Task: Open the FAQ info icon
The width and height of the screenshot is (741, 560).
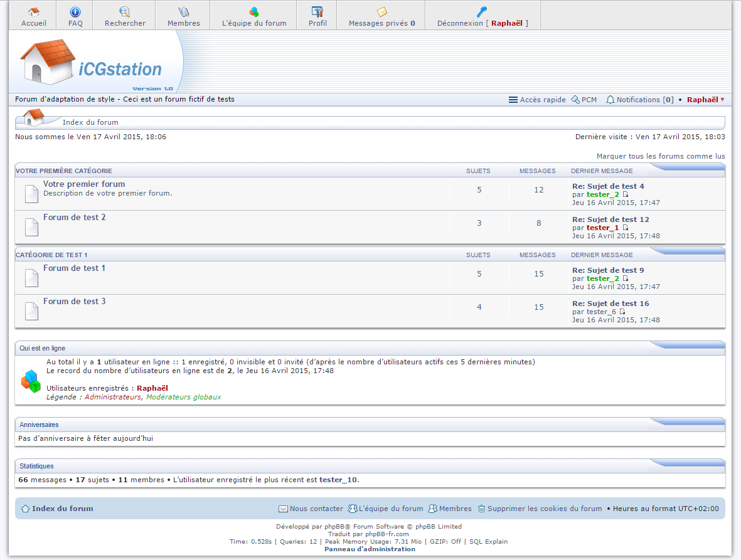Action: pos(75,12)
